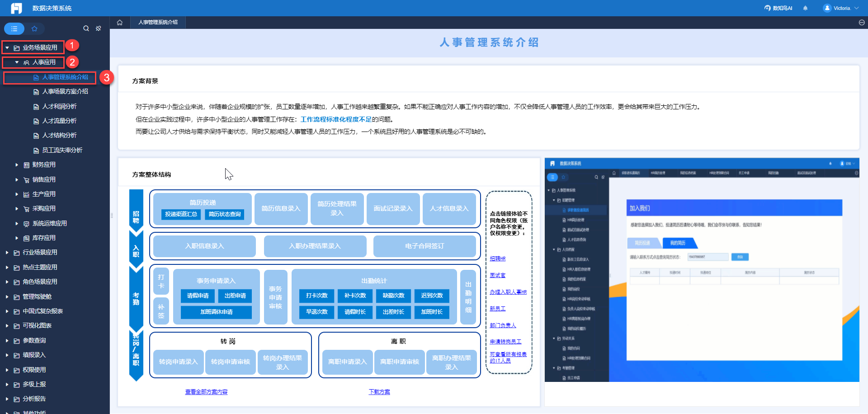Open the 申请转岗员工 link
868x414 pixels.
coord(505,342)
